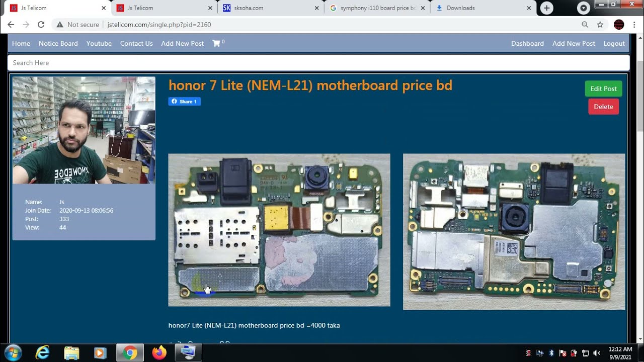The image size is (644, 362).
Task: Open the tab search dropdown button
Action: (583, 8)
